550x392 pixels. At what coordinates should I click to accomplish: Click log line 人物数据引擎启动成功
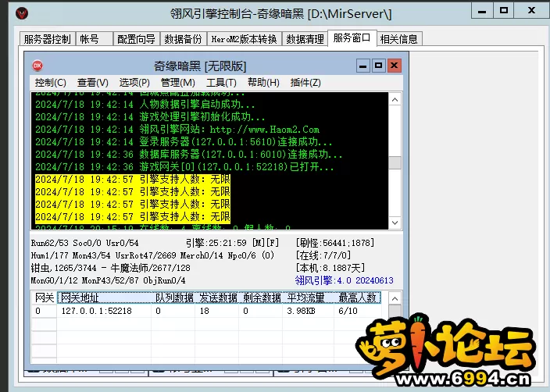click(x=145, y=105)
